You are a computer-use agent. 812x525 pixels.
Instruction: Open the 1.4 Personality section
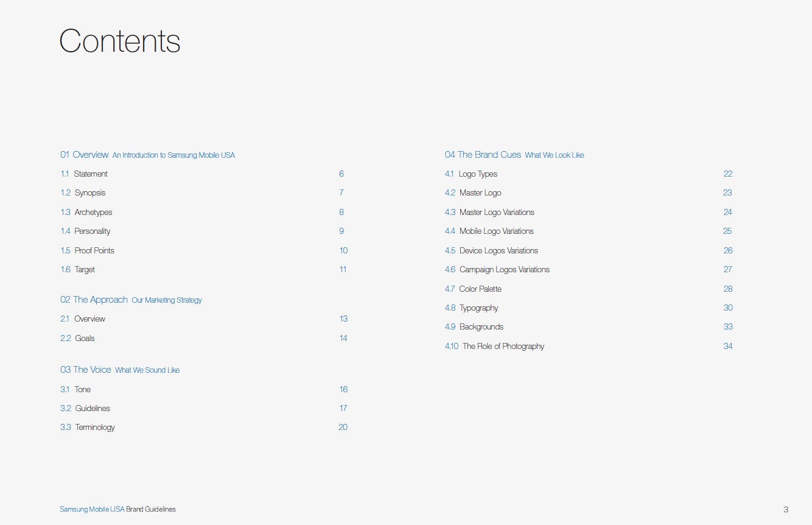(x=91, y=231)
